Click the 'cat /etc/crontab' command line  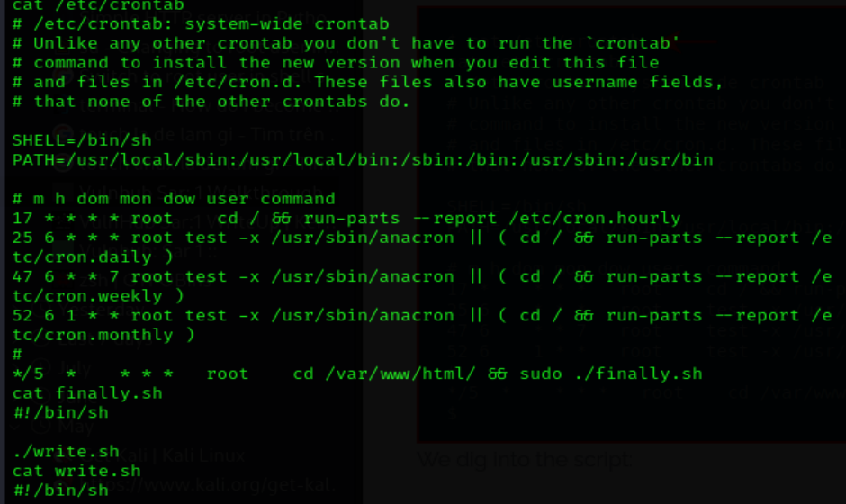[98, 5]
